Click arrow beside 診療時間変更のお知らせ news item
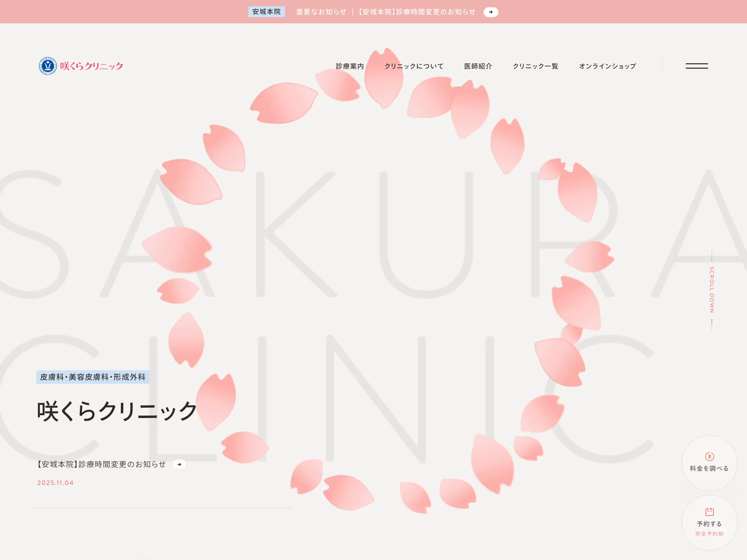The height and width of the screenshot is (560, 747). [179, 464]
